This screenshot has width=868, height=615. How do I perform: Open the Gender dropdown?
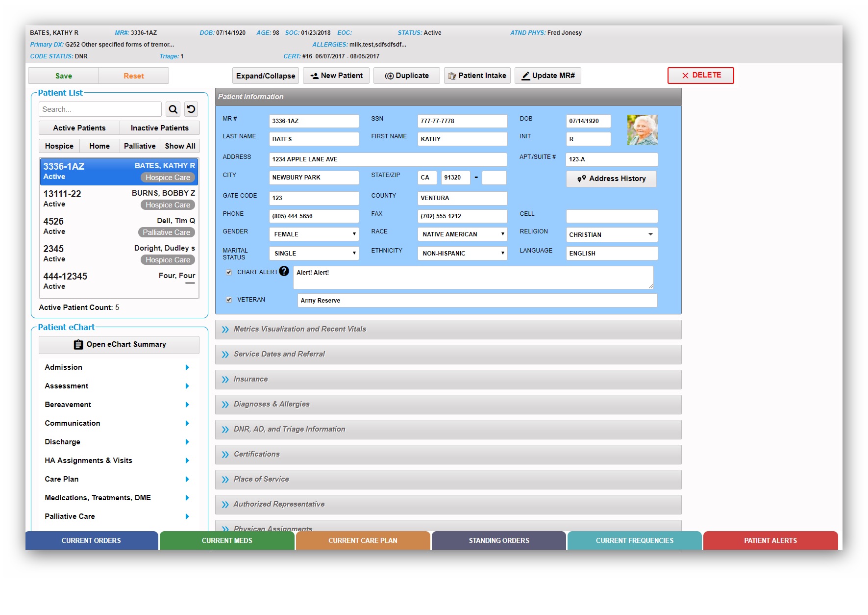[314, 234]
